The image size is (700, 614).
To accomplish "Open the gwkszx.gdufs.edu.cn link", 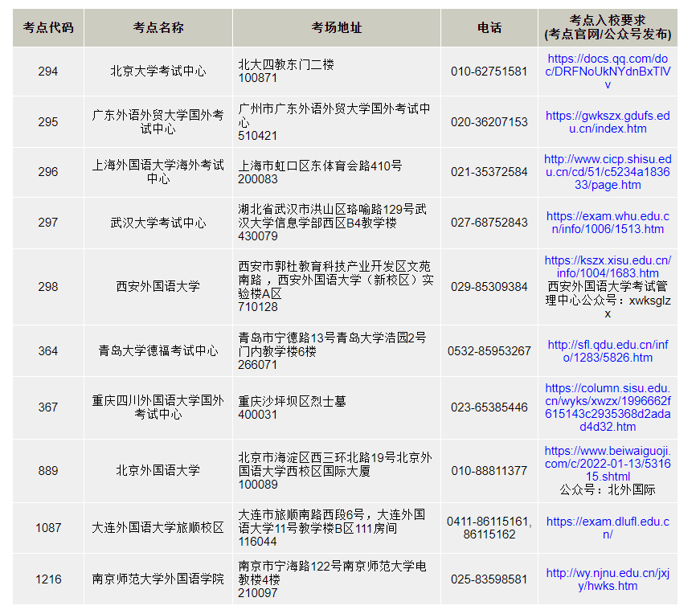I will pos(608,122).
